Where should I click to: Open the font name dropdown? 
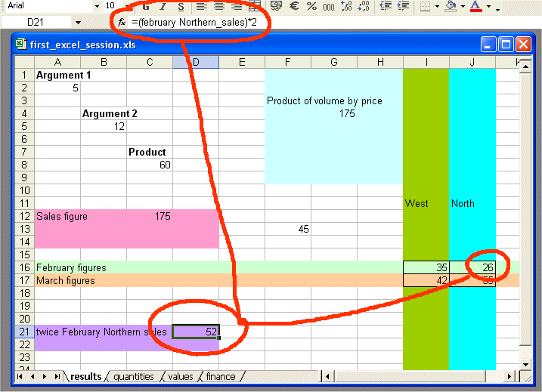pos(97,6)
